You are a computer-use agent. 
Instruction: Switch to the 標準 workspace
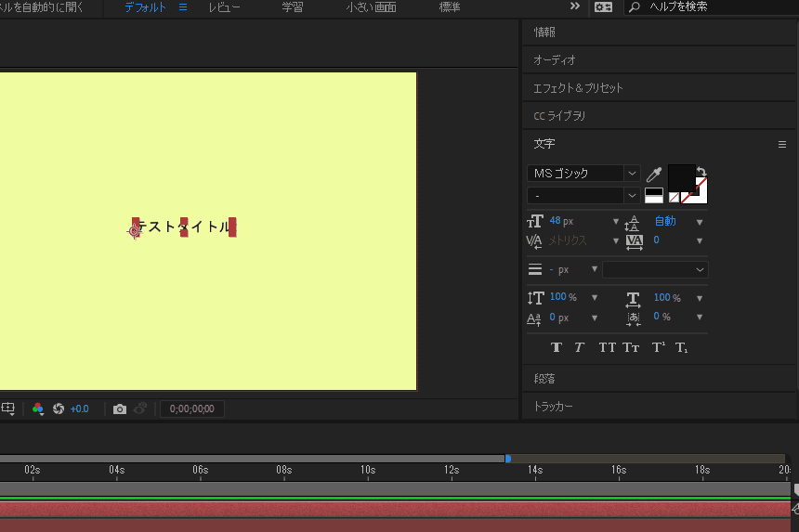point(450,7)
